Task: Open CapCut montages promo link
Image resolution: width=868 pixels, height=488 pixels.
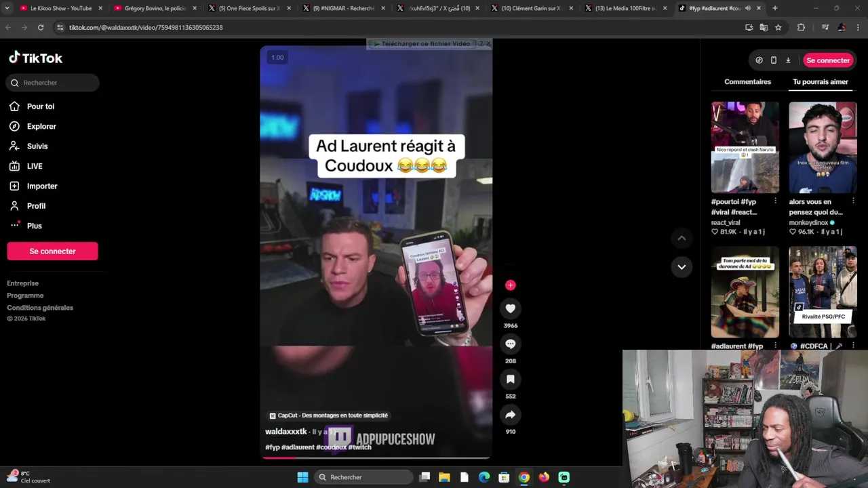Action: tap(329, 415)
